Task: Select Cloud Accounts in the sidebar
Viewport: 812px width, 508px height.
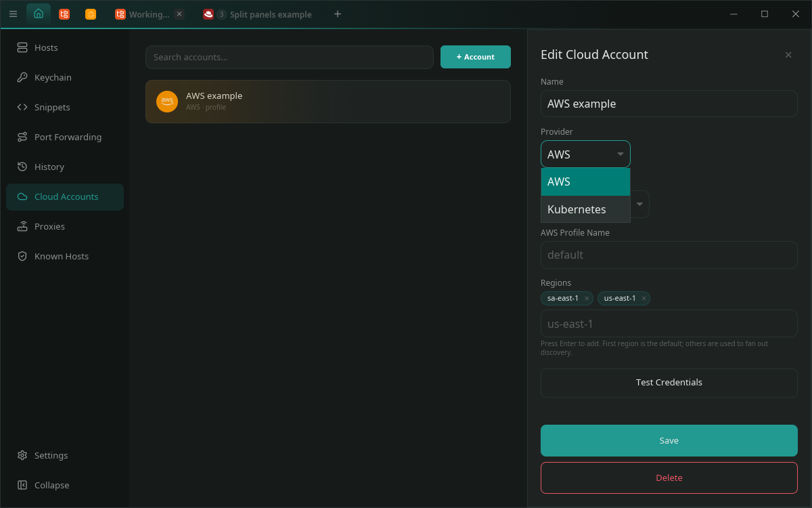Action: [65, 196]
